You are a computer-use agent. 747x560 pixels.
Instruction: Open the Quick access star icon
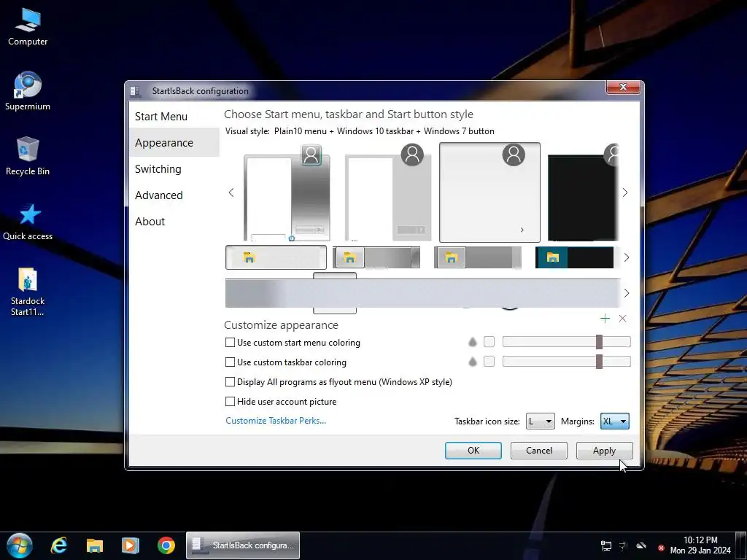point(28,222)
